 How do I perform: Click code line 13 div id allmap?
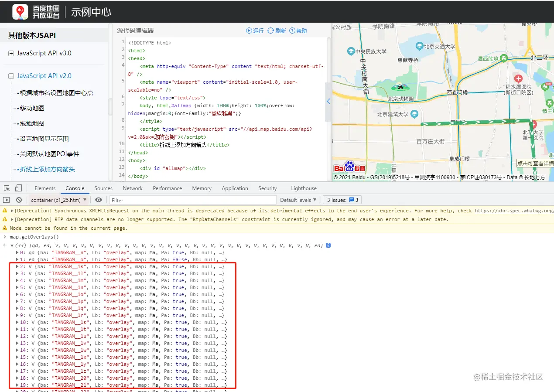pos(172,168)
